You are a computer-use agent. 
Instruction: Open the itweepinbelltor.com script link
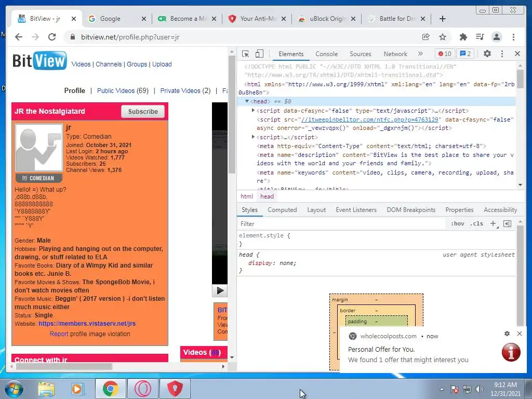[x=370, y=119]
